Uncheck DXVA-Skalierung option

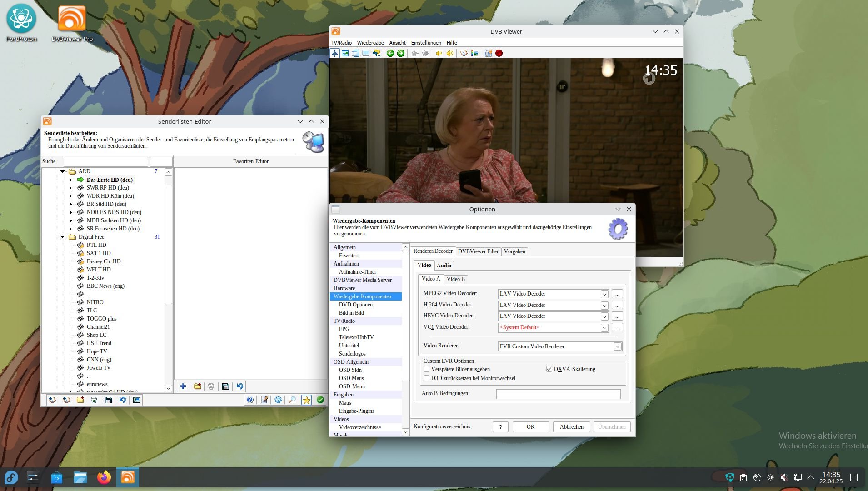[x=549, y=369]
